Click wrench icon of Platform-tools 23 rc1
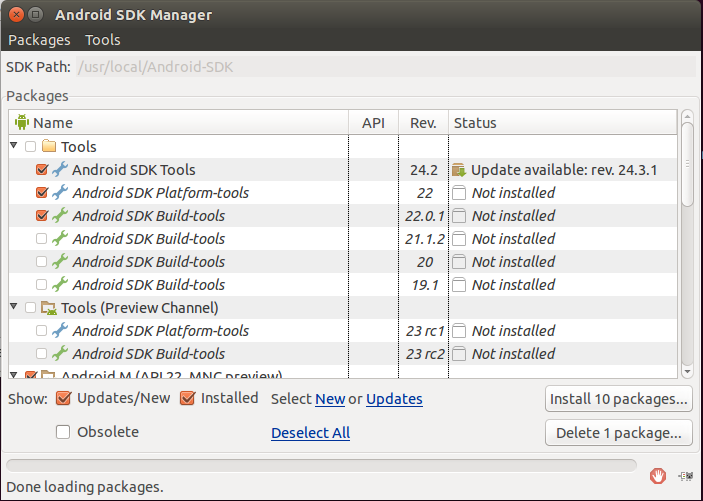 [60, 330]
